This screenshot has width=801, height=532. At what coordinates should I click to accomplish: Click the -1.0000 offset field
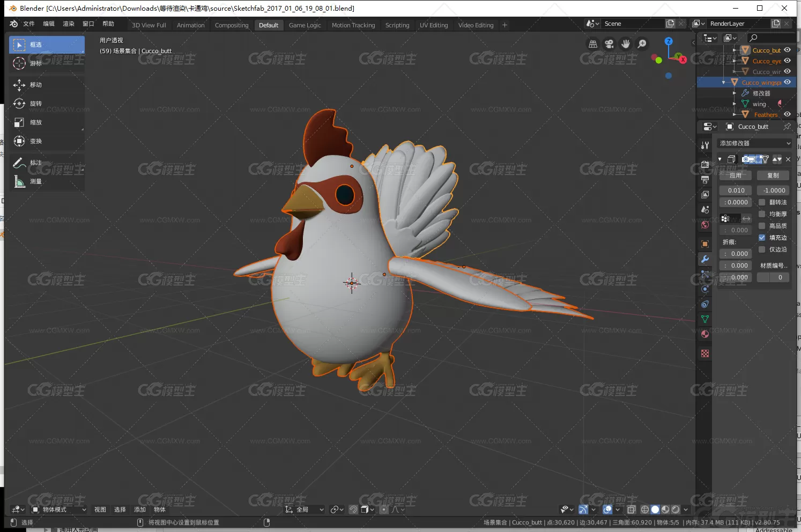[773, 190]
